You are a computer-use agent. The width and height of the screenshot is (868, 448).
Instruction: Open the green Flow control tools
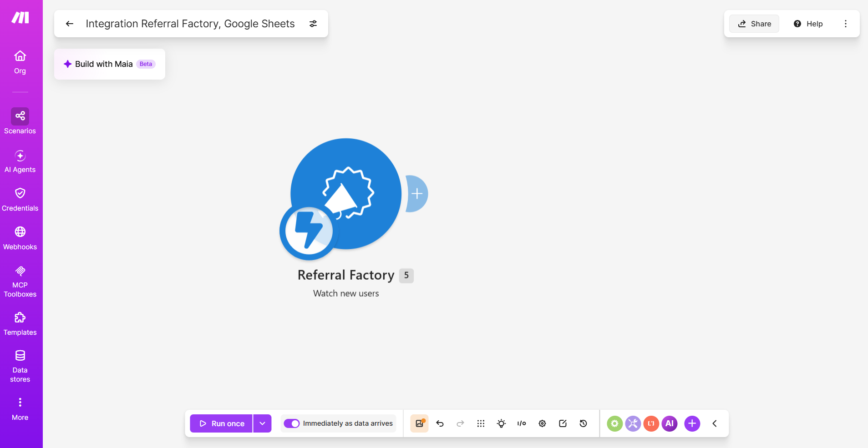614,423
